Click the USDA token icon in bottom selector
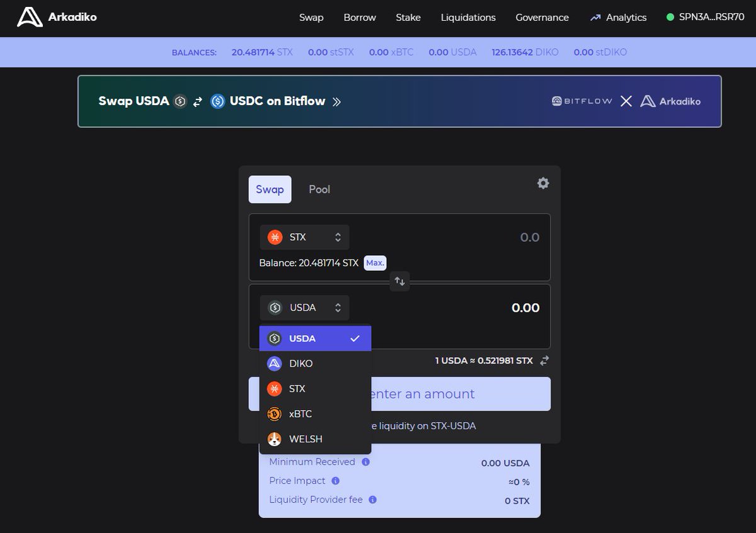Image resolution: width=756 pixels, height=533 pixels. point(275,307)
